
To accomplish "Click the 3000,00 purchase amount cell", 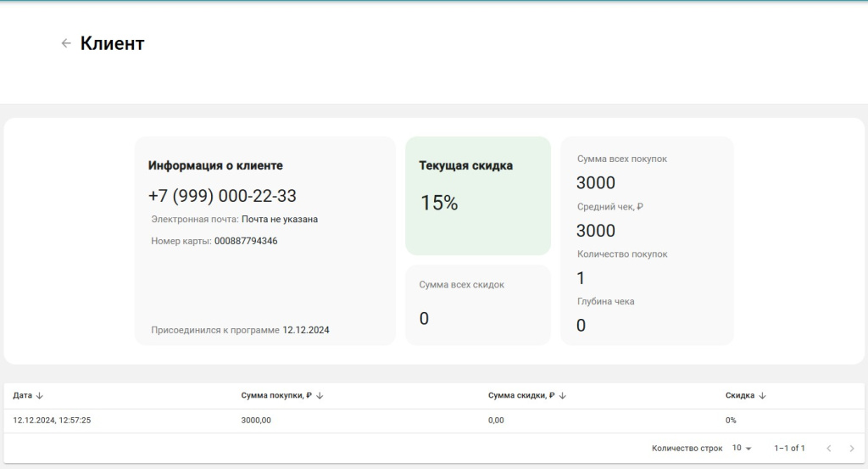I will tap(256, 420).
